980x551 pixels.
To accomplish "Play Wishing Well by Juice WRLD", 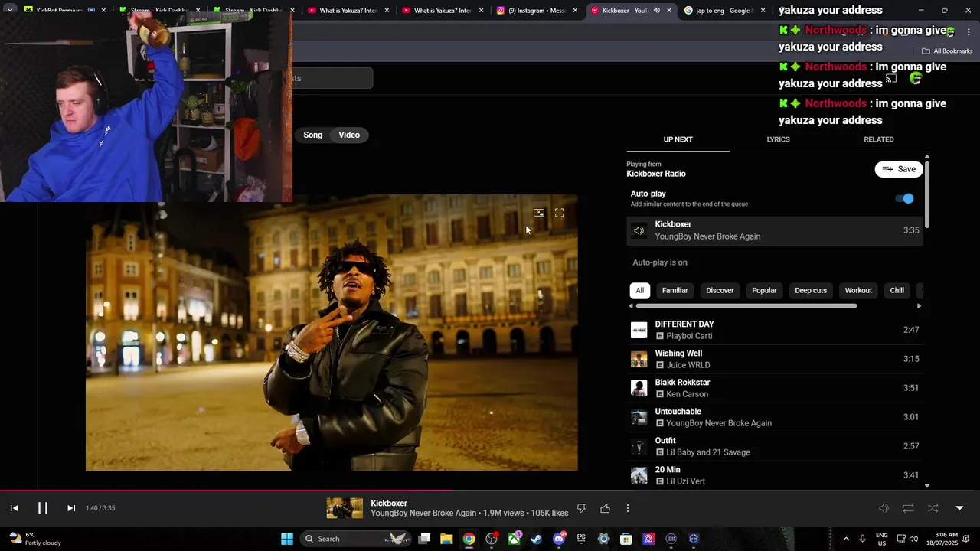I will click(x=775, y=359).
